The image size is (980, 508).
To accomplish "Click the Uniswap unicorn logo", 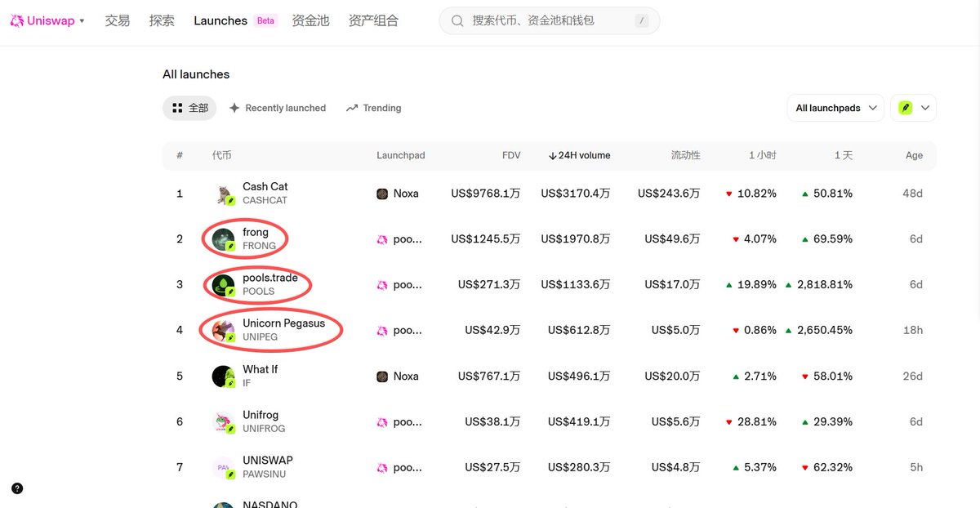I will click(x=16, y=20).
